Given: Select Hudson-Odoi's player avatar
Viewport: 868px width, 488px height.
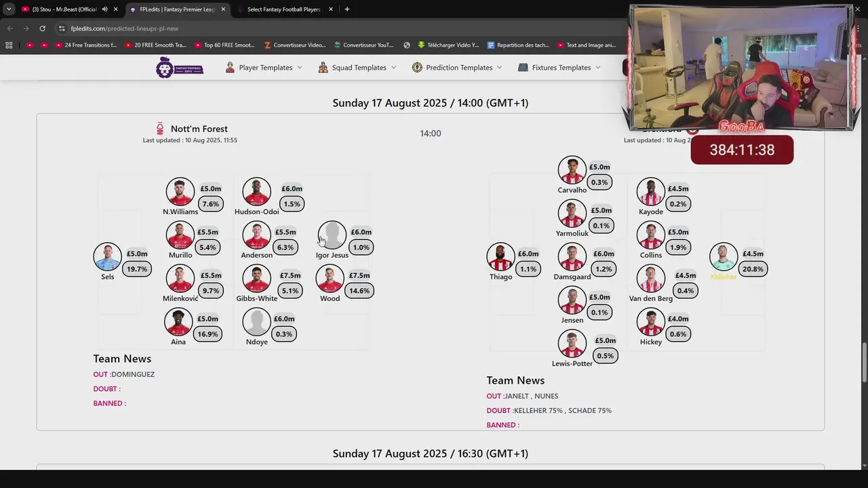Looking at the screenshot, I should pos(256,192).
